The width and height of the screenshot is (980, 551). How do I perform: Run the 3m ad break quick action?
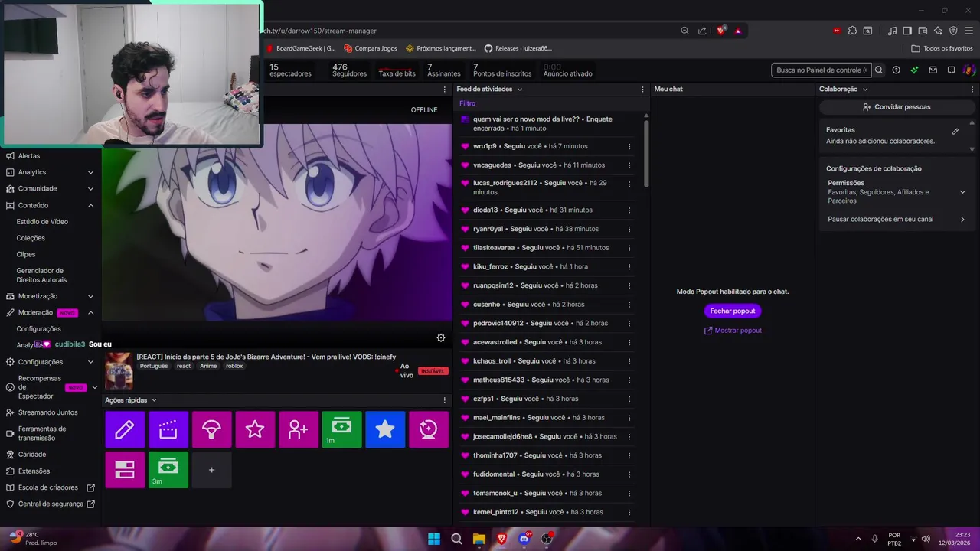point(168,470)
